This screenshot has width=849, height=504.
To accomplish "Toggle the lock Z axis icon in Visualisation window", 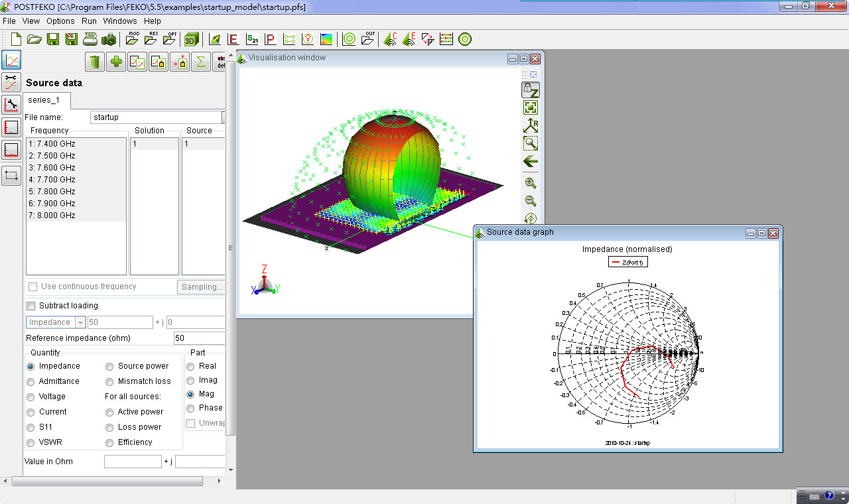I will 531,90.
